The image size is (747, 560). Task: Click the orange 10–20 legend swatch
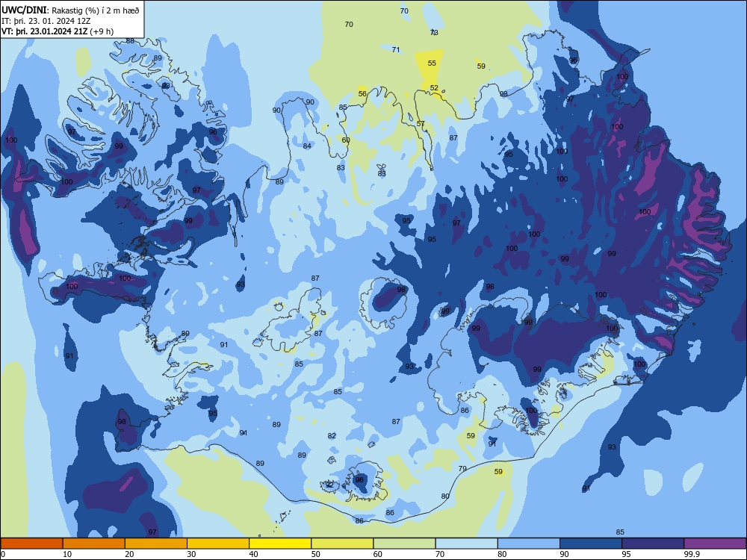tap(94, 544)
